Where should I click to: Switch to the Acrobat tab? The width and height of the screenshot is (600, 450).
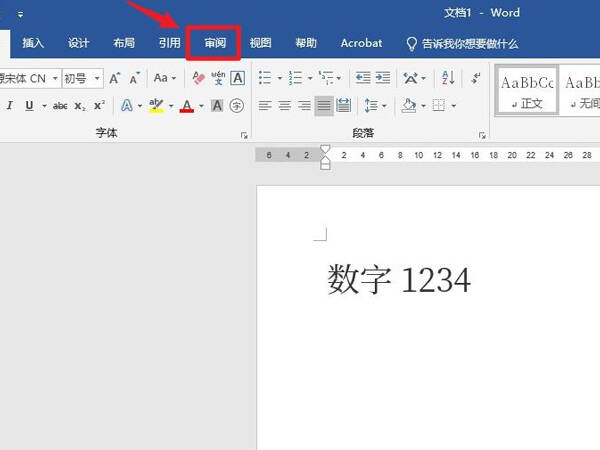[x=361, y=43]
